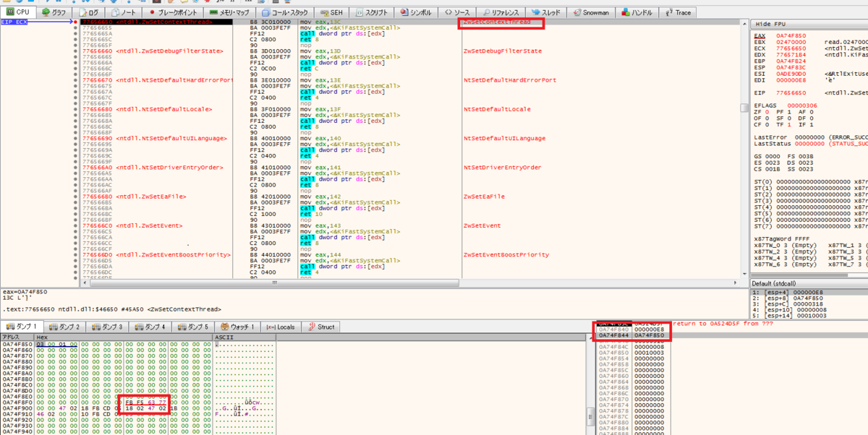
Task: Open the ソース tab
Action: pyautogui.click(x=459, y=12)
